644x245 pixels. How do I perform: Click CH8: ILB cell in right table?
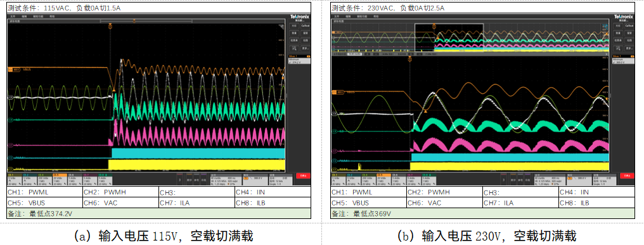(x=596, y=202)
